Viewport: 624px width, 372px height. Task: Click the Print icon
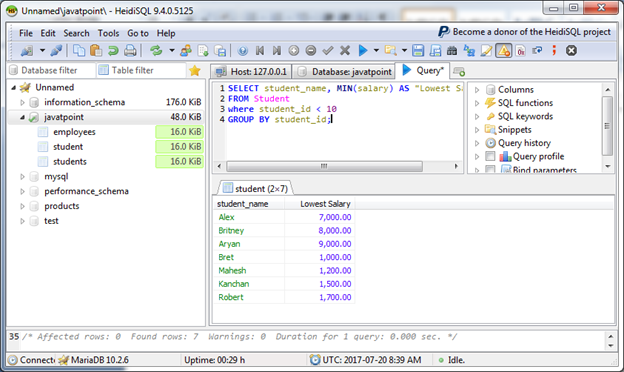[130, 51]
